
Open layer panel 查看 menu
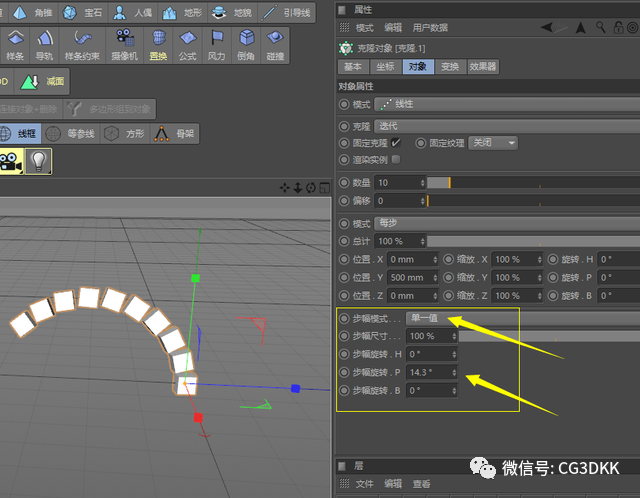click(421, 484)
